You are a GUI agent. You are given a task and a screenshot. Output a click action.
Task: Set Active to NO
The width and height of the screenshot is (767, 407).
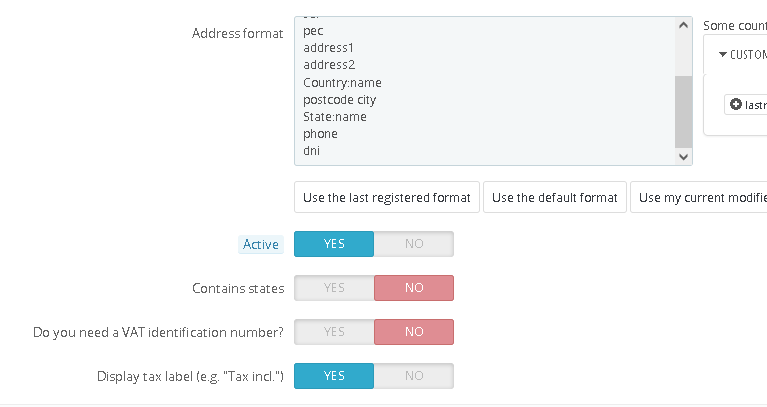point(414,244)
